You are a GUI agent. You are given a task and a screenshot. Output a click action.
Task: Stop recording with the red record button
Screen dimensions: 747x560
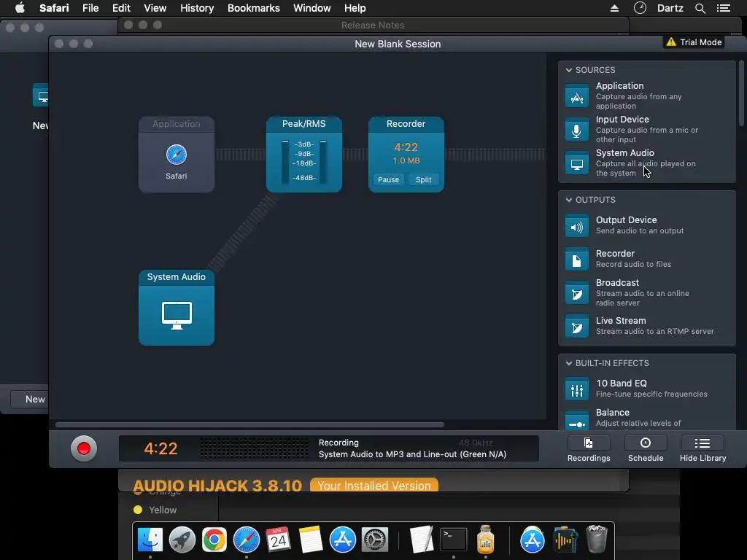tap(84, 448)
